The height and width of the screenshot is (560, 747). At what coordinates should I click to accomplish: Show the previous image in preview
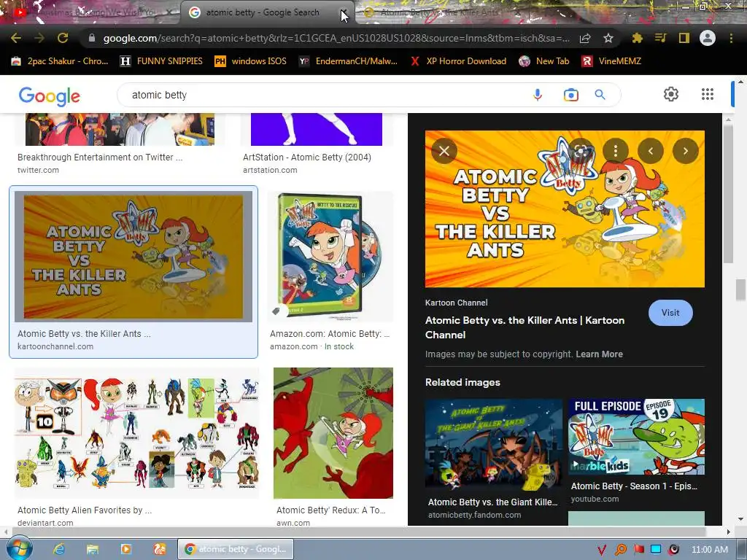(650, 151)
